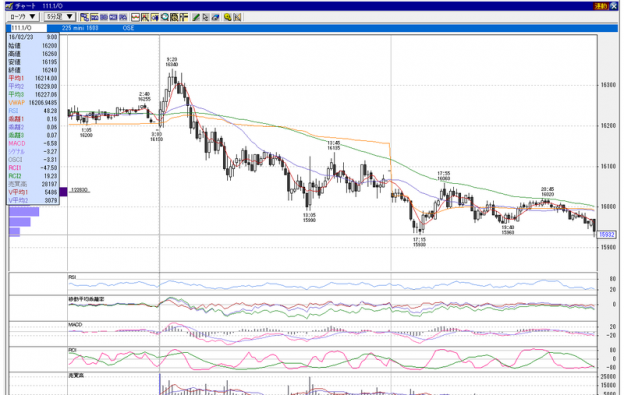The image size is (624, 395).
Task: Select the arrow pointer cursor tool
Action: tap(205, 17)
